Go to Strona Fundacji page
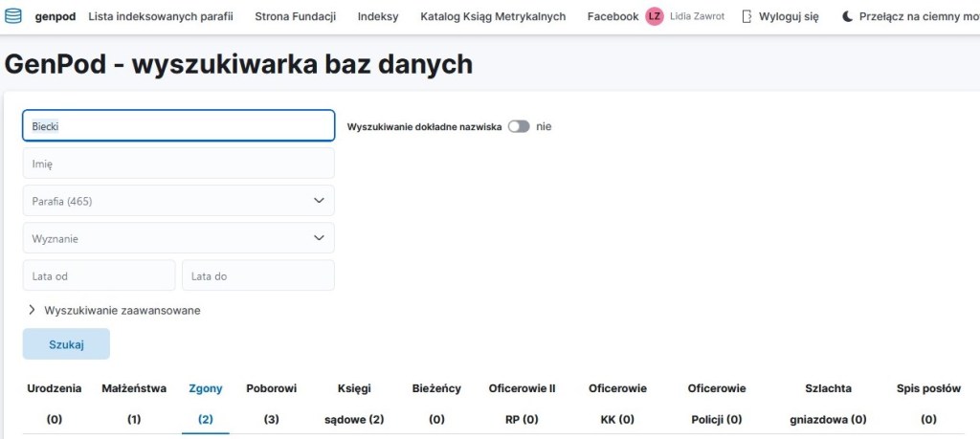 point(295,16)
